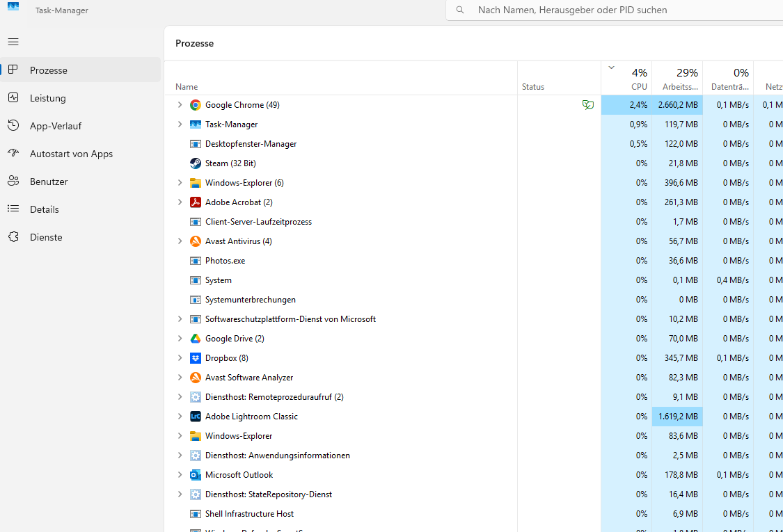Expand the Dropbox (8) group

pos(180,358)
